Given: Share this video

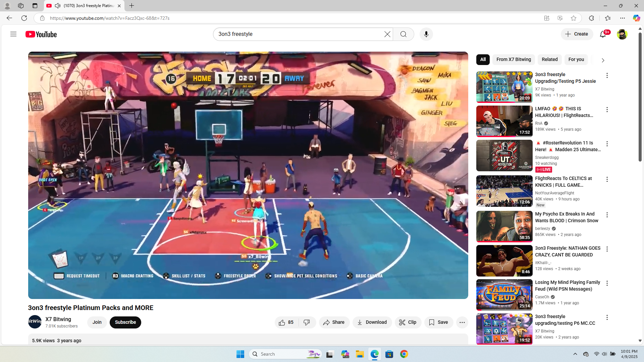Looking at the screenshot, I should click(x=334, y=322).
